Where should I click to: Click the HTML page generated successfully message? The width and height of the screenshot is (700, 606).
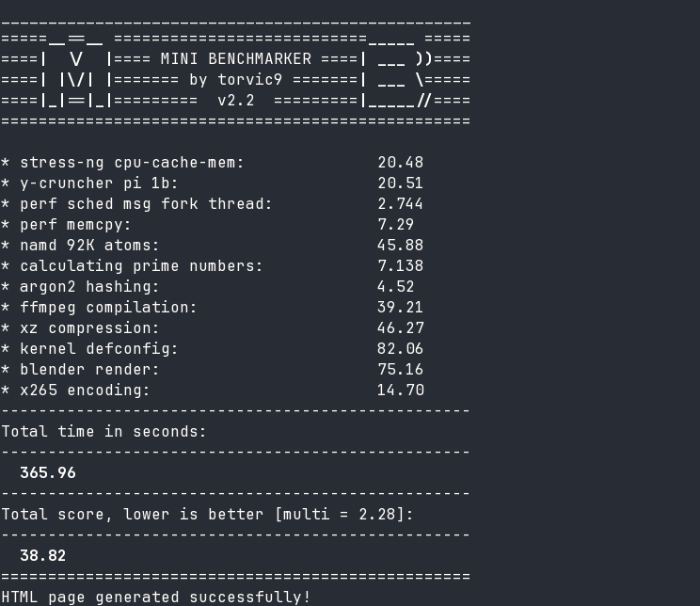tap(155, 598)
